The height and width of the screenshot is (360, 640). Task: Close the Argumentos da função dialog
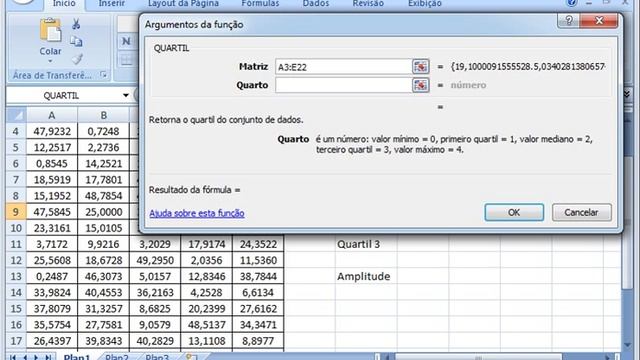click(x=599, y=20)
